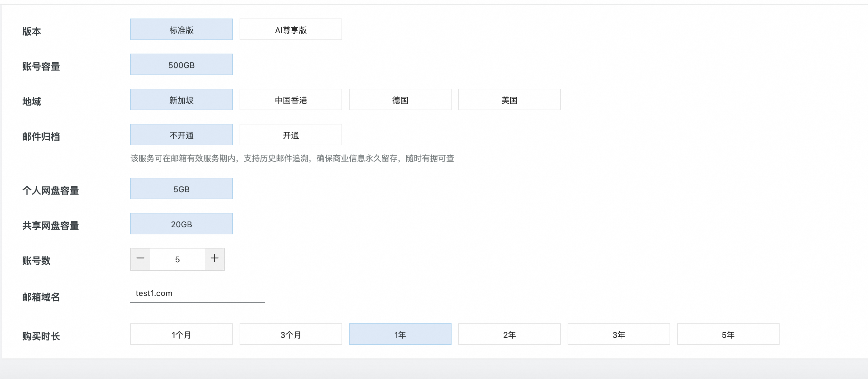This screenshot has width=868, height=379.
Task: Switch region to 中国香港
Action: tap(291, 100)
